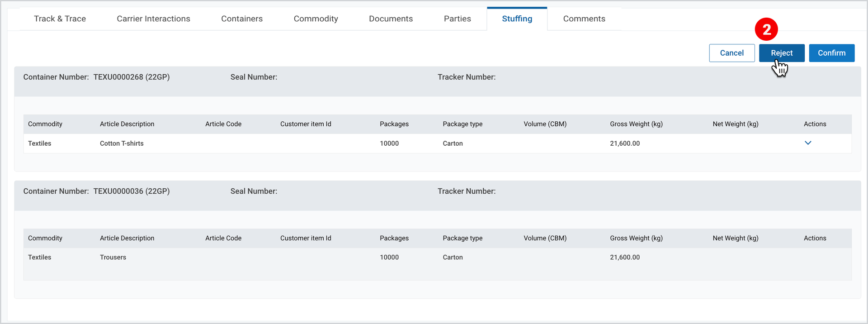Viewport: 868px width, 324px height.
Task: Click Carton in the Cotton T-shirts row
Action: 453,143
